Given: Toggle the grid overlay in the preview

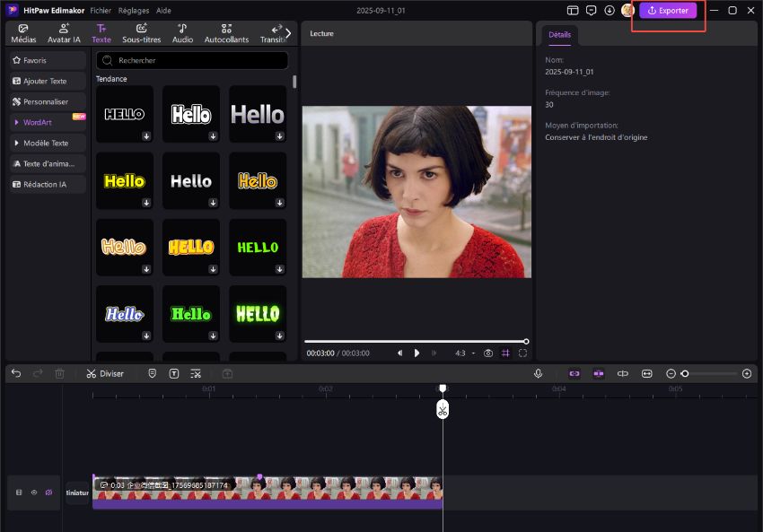Looking at the screenshot, I should (x=506, y=353).
